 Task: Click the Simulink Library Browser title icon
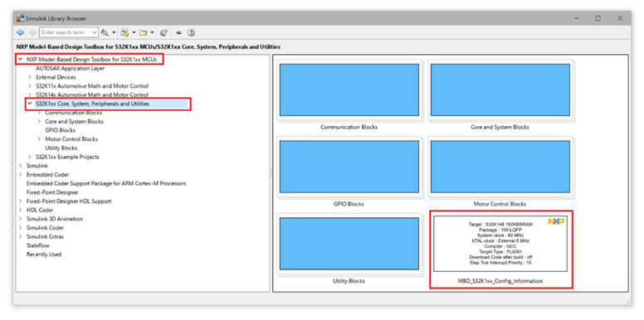[21, 18]
